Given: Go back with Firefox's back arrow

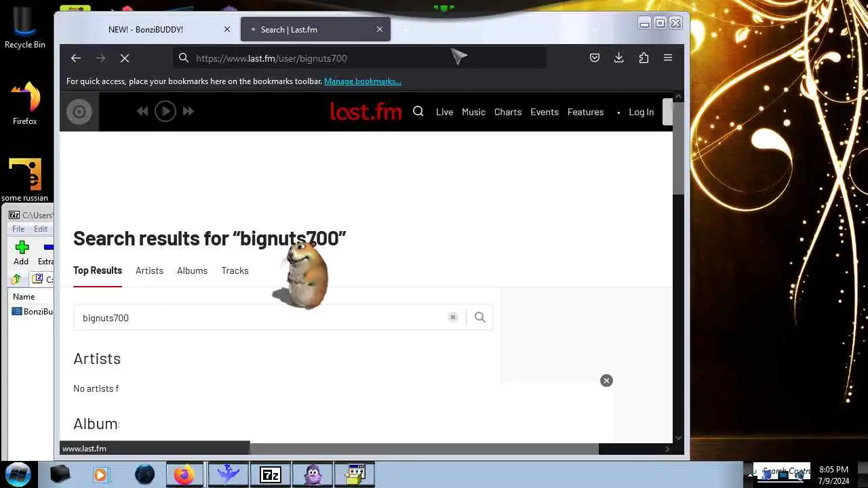Looking at the screenshot, I should point(76,58).
